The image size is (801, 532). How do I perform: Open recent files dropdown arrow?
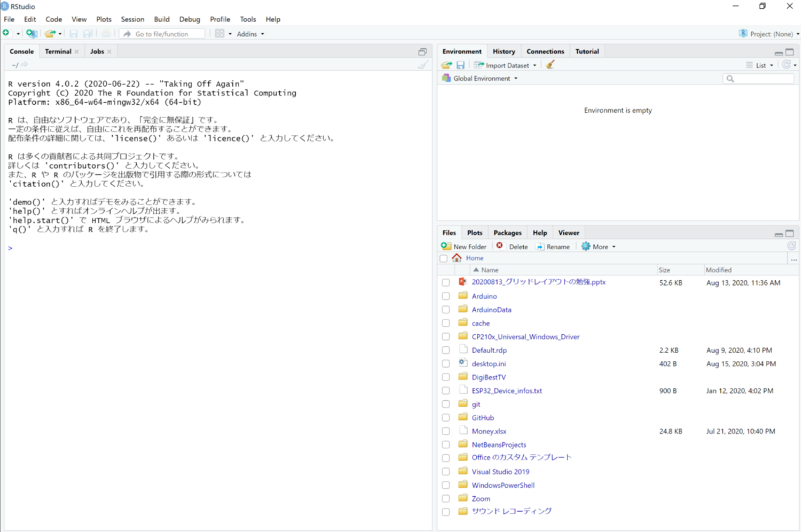60,34
